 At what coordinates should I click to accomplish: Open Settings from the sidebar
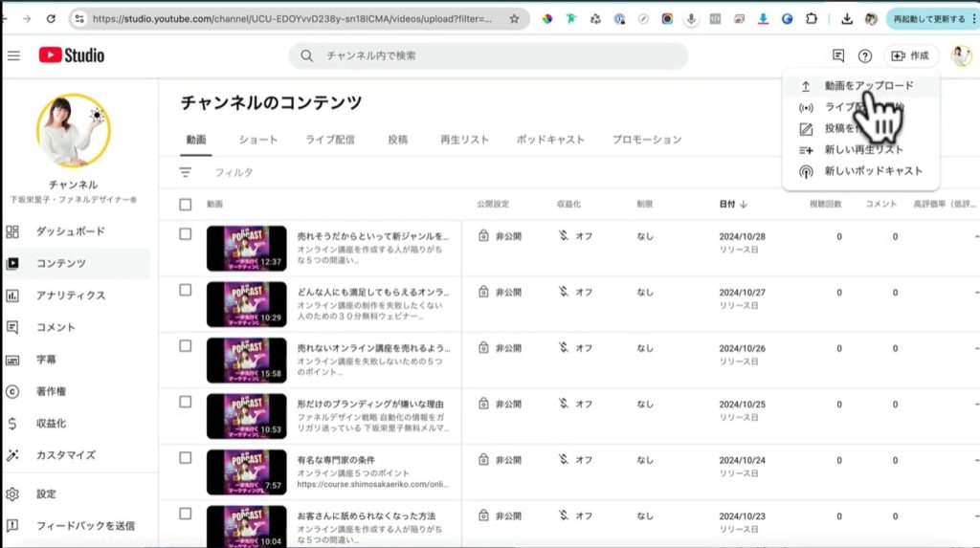(46, 493)
